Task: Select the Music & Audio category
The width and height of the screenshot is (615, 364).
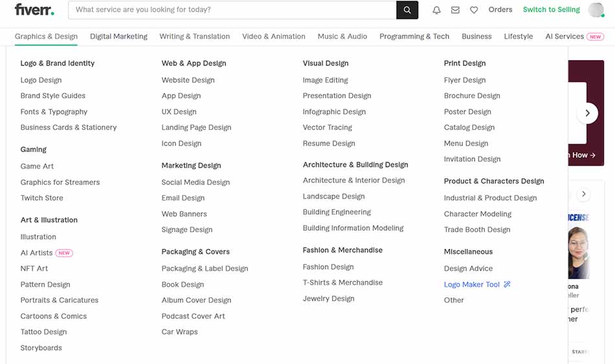Action: pos(342,37)
